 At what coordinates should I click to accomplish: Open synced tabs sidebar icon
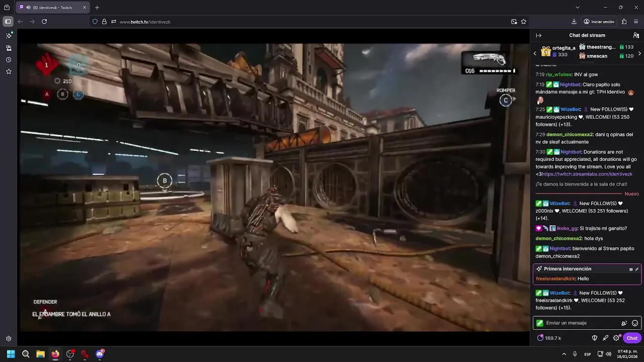(9, 48)
